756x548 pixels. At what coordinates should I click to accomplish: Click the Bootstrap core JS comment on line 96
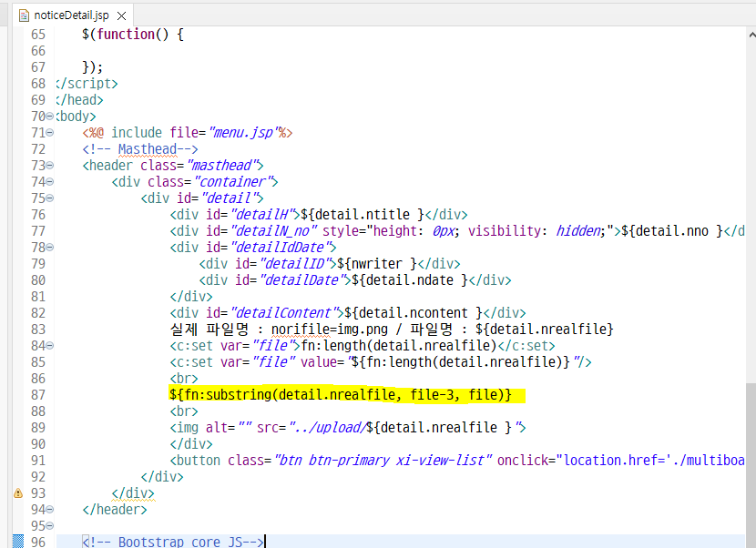(x=173, y=542)
